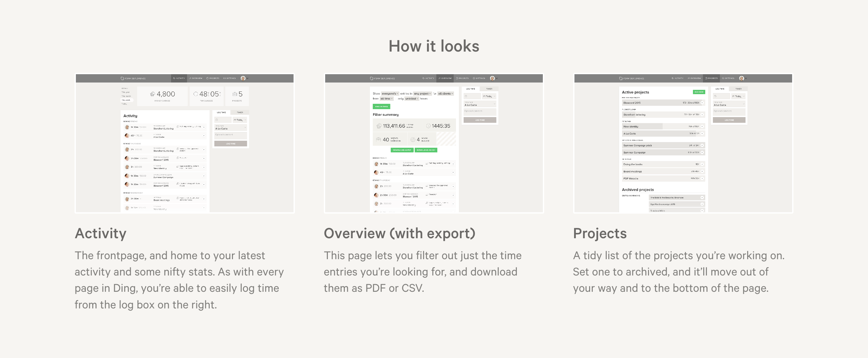Click the clock icon beside 48:05 time logged
This screenshot has width=868, height=358.
pos(195,94)
